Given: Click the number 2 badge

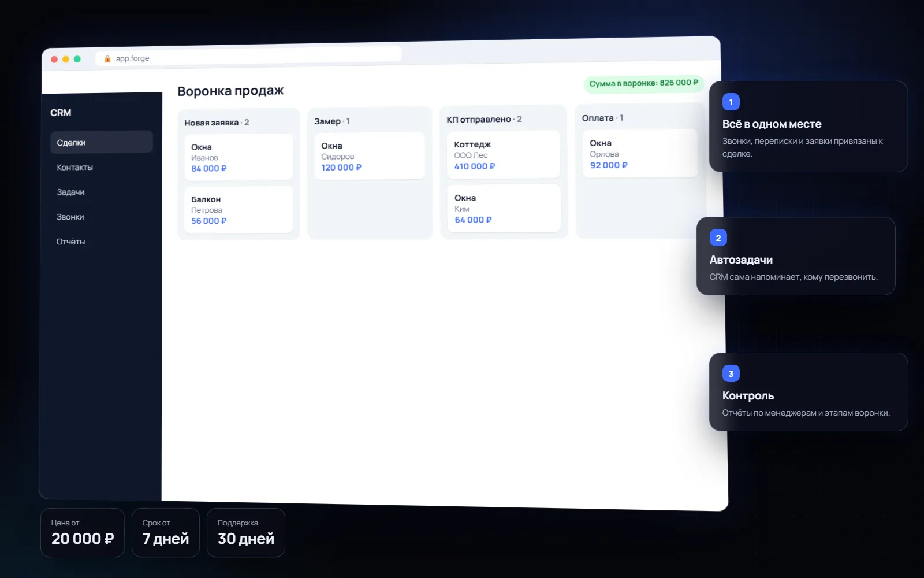Looking at the screenshot, I should 718,238.
